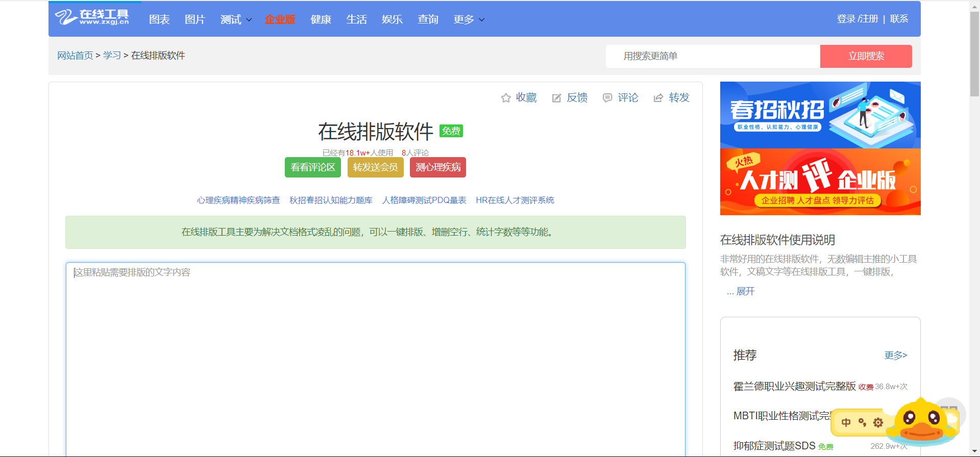Click the share icon beside 转发
980x457 pixels.
(658, 98)
